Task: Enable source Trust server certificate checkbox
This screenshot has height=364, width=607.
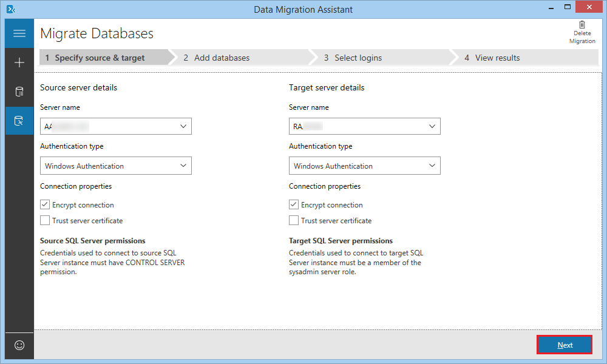Action: click(x=45, y=220)
